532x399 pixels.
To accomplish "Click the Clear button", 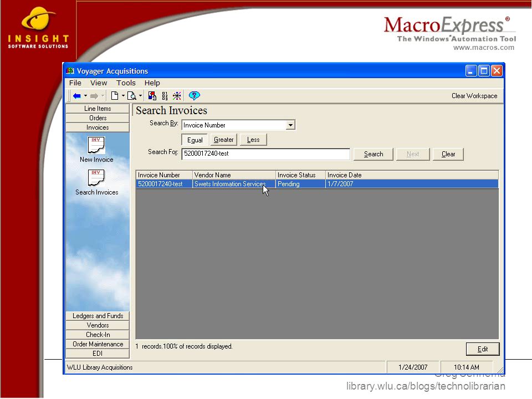I will 448,154.
